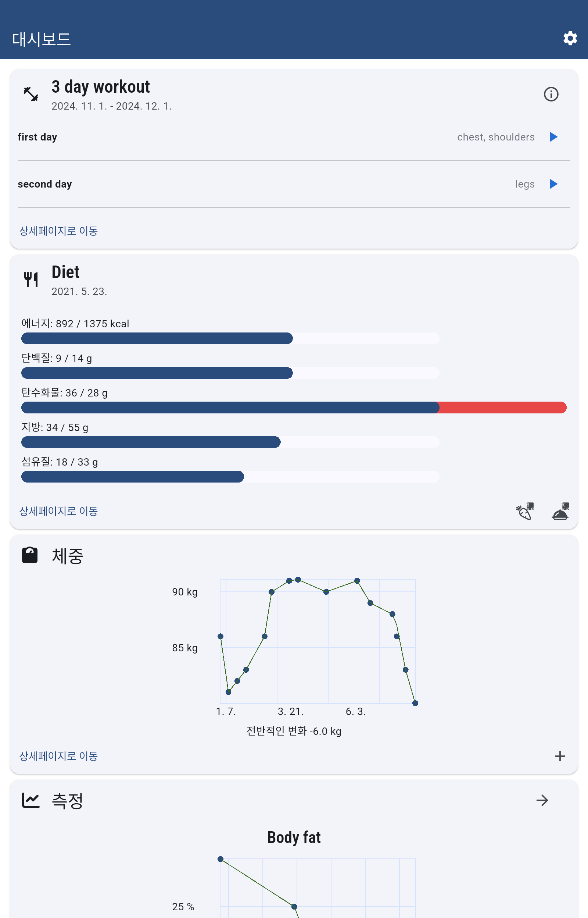
Task: Open workout detail page link
Action: pyautogui.click(x=58, y=231)
